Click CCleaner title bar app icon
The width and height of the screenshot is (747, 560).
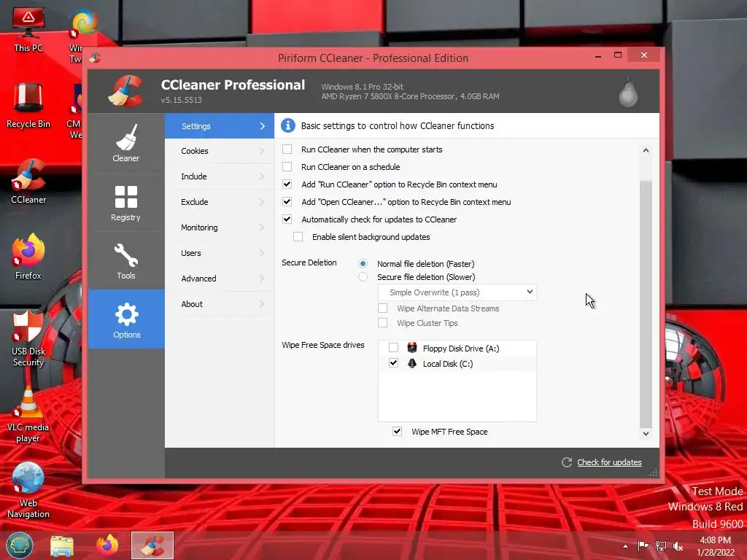coord(95,58)
